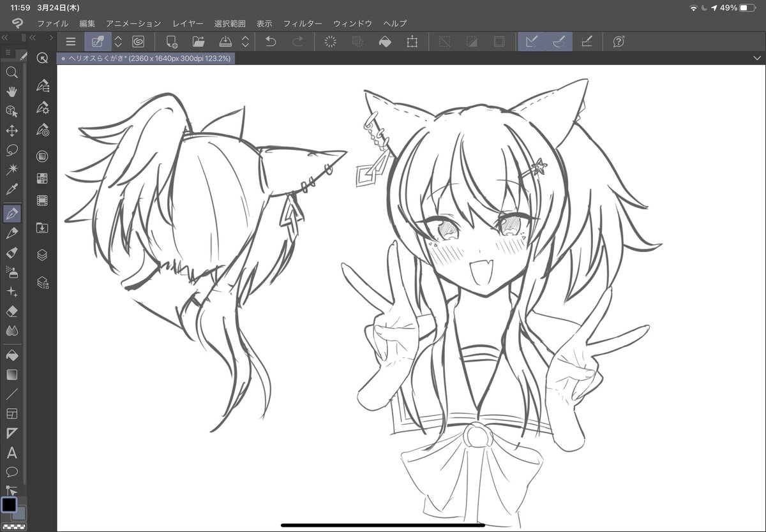
Task: Toggle Snap to Special Ruler
Action: click(559, 41)
